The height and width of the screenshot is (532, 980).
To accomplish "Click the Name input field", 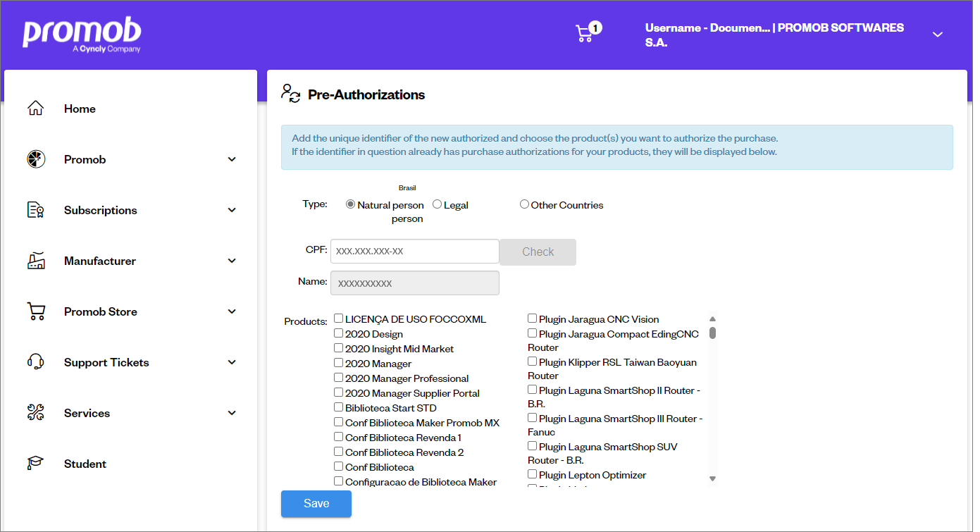I will point(415,283).
